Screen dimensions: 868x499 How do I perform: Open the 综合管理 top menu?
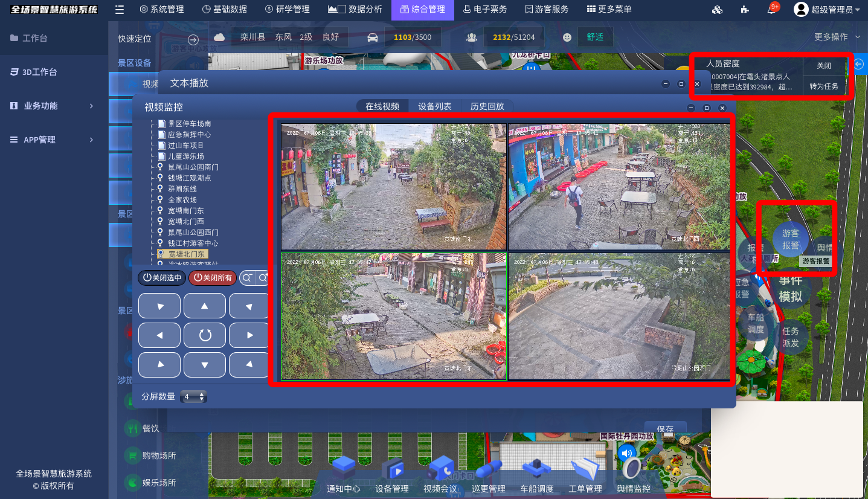423,9
